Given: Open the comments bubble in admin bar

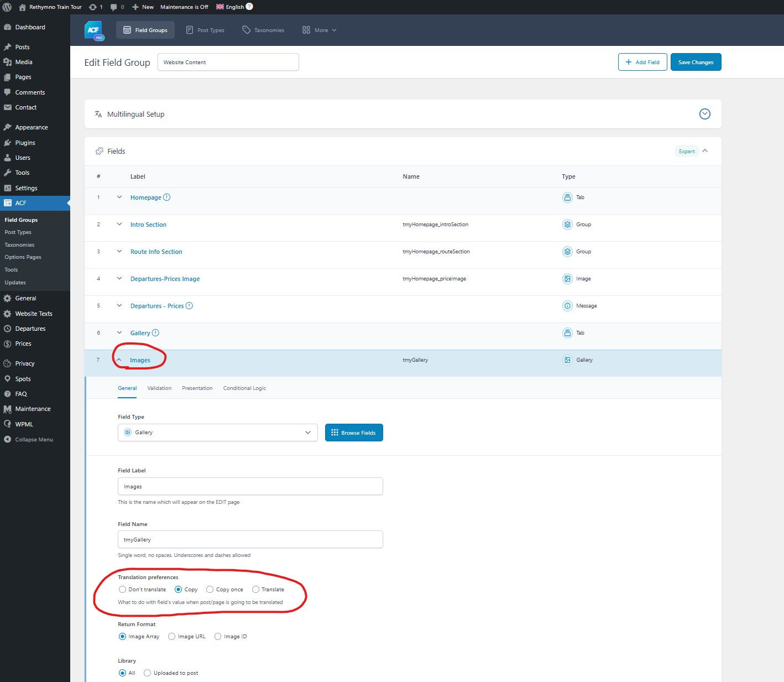Looking at the screenshot, I should 113,7.
